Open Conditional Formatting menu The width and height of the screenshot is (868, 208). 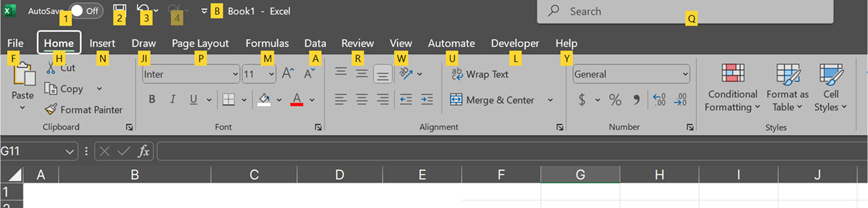point(732,87)
